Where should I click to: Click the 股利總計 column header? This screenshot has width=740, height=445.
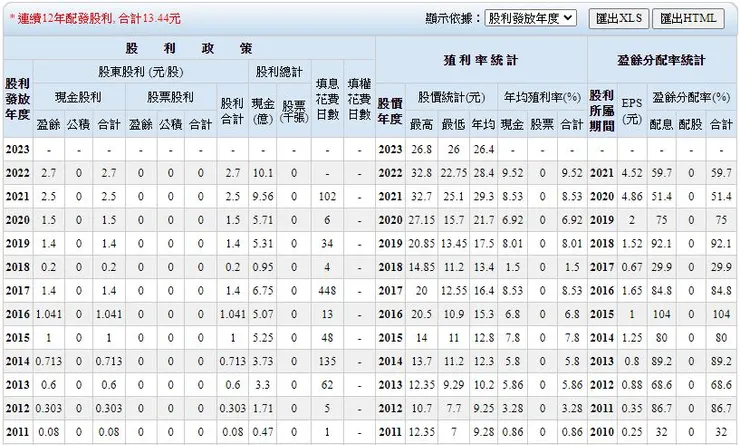coord(279,72)
